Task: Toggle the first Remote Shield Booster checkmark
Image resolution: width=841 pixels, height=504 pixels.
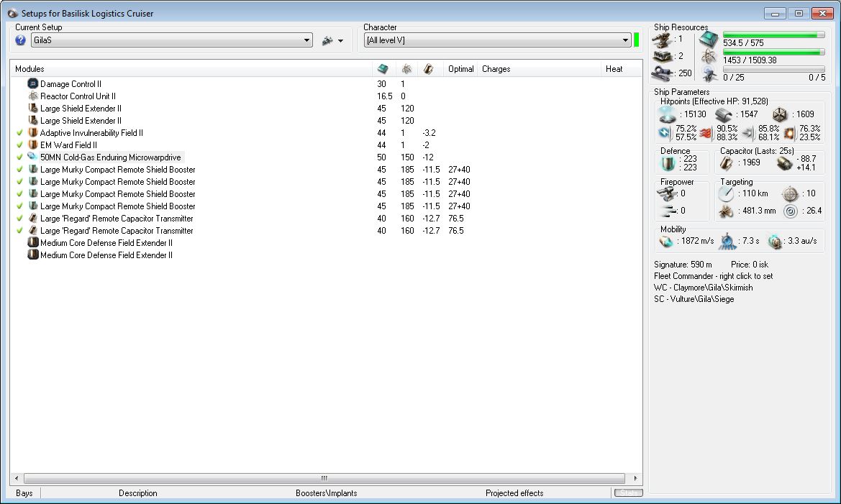Action: pos(20,170)
